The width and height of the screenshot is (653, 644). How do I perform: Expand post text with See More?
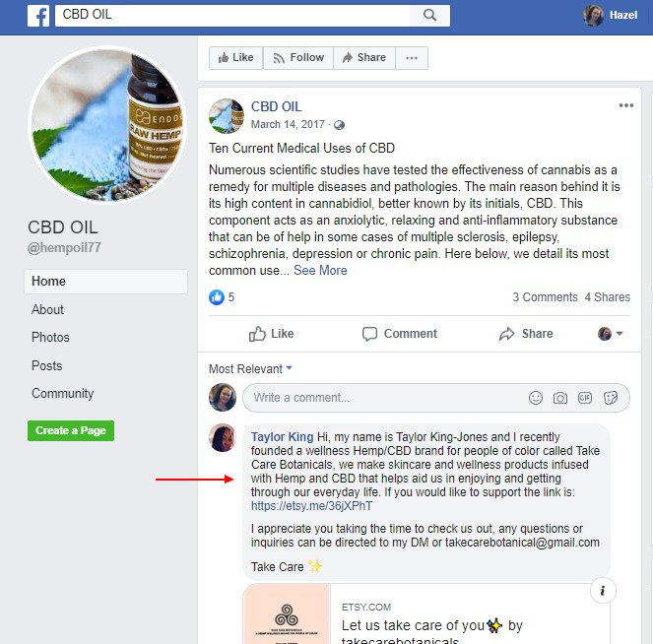320,270
